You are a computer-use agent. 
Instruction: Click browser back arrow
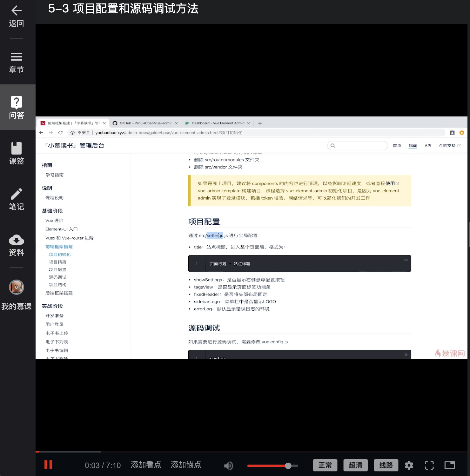click(x=41, y=133)
